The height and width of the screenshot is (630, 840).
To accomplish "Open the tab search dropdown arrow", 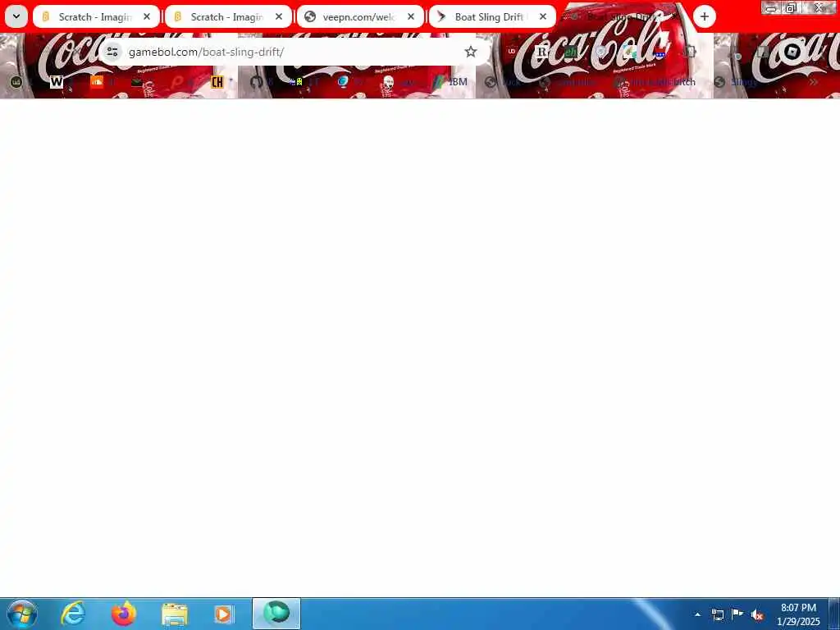I will pyautogui.click(x=16, y=16).
